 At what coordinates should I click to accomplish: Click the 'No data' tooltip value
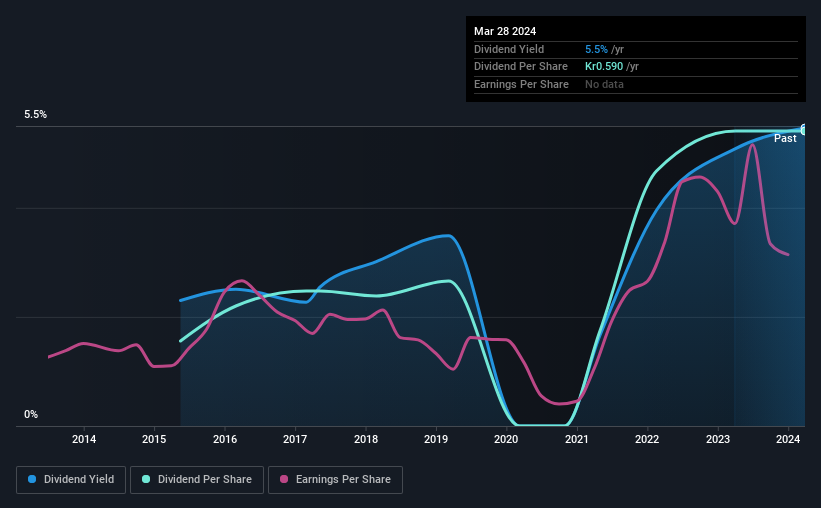click(x=604, y=84)
